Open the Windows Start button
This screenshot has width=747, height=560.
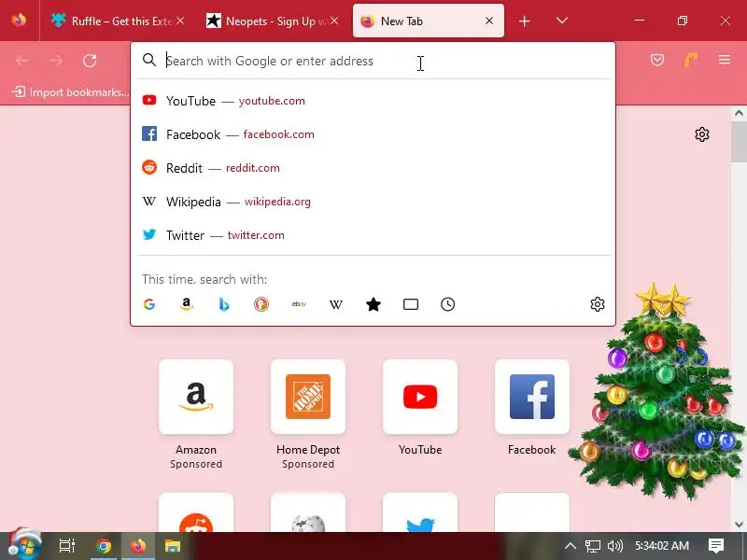click(24, 545)
